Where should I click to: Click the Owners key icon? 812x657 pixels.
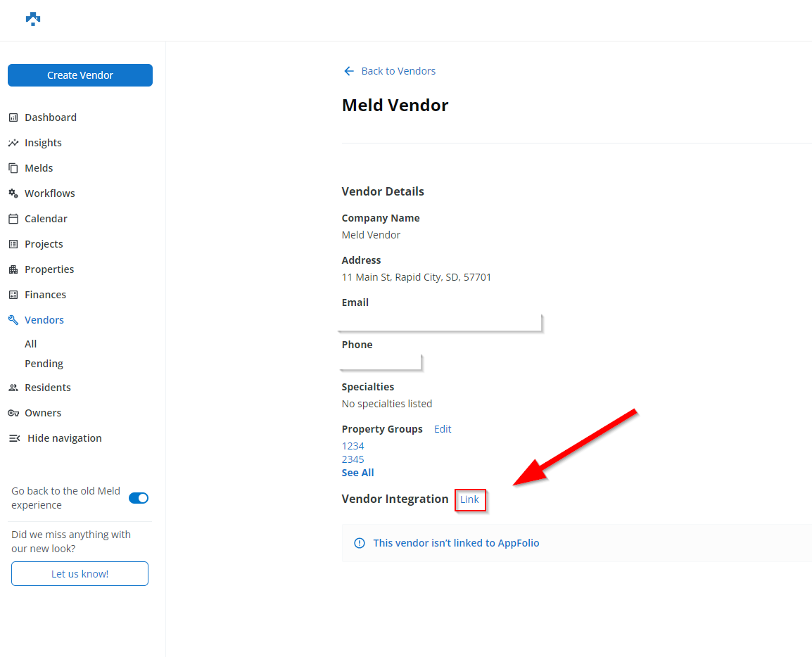coord(13,413)
